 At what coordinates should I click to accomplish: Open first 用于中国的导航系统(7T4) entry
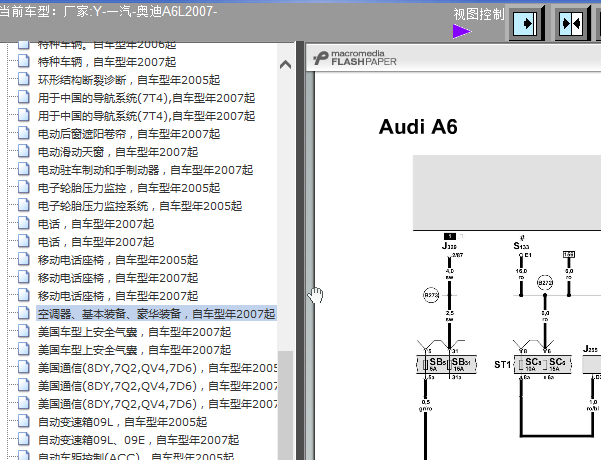(146, 98)
